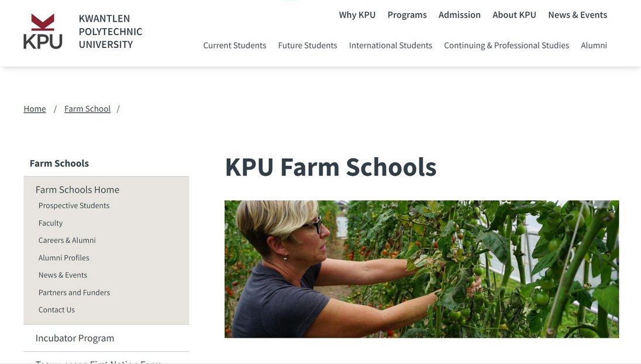The height and width of the screenshot is (364, 641).
Task: Open the Programs menu
Action: 406,15
